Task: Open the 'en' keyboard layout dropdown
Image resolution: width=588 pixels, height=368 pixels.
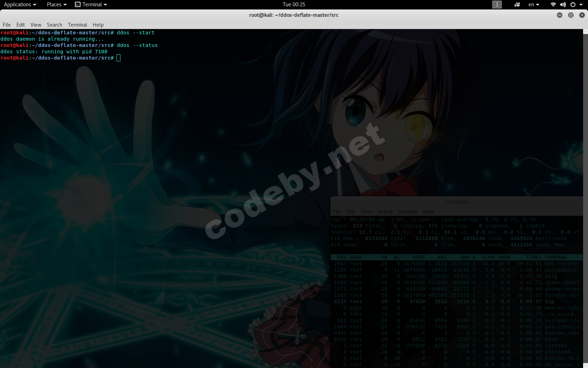Action: 534,5
